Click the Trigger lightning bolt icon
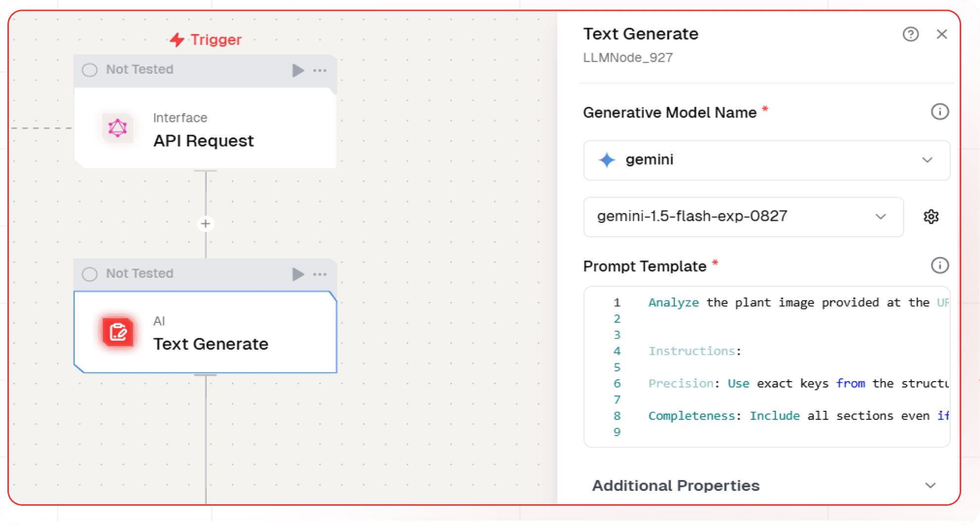 click(x=177, y=40)
